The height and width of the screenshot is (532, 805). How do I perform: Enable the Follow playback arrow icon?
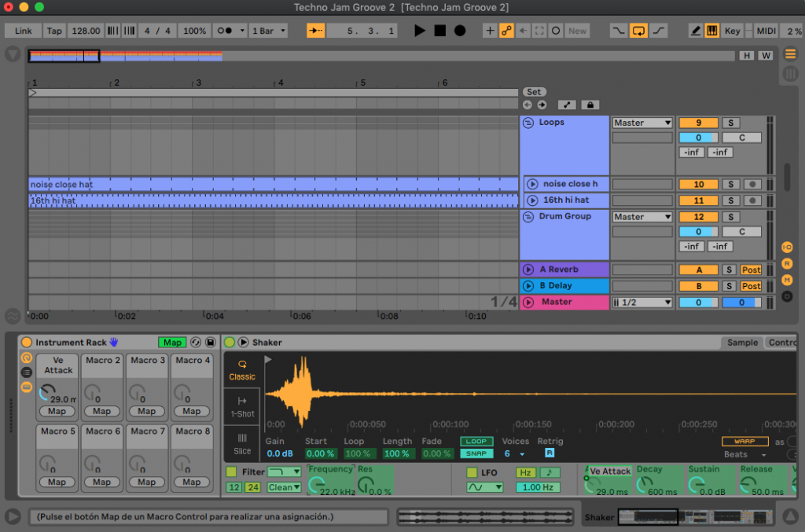click(x=316, y=31)
